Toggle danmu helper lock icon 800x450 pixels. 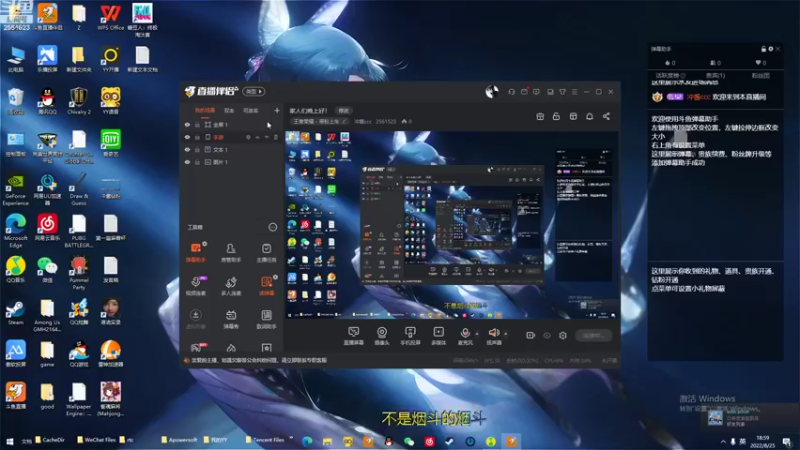tap(763, 49)
